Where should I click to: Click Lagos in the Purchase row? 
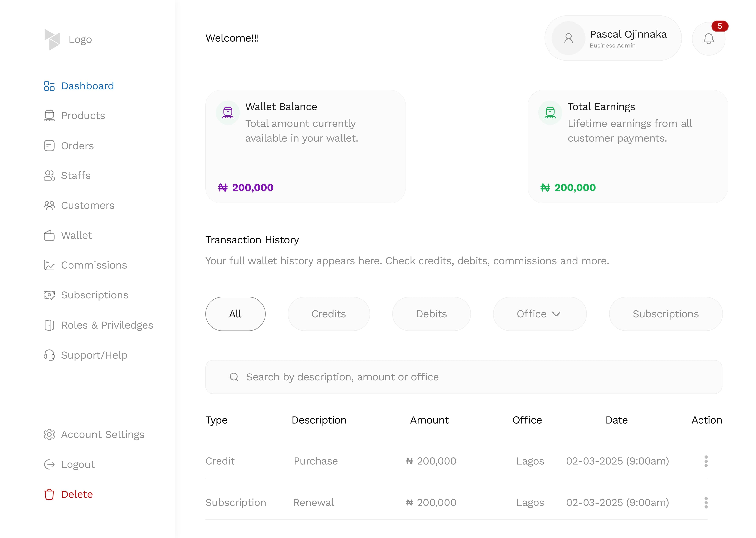pos(530,461)
